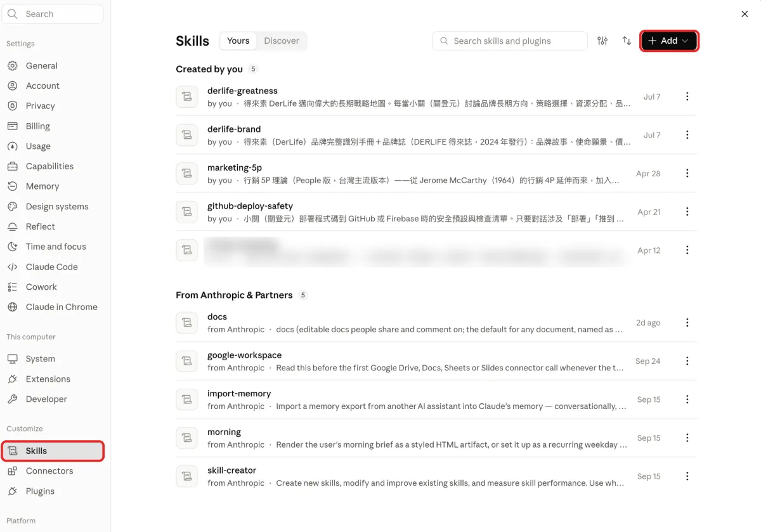Click the derlife-greatness skill scroll icon
Image resolution: width=761 pixels, height=532 pixels.
pyautogui.click(x=186, y=96)
